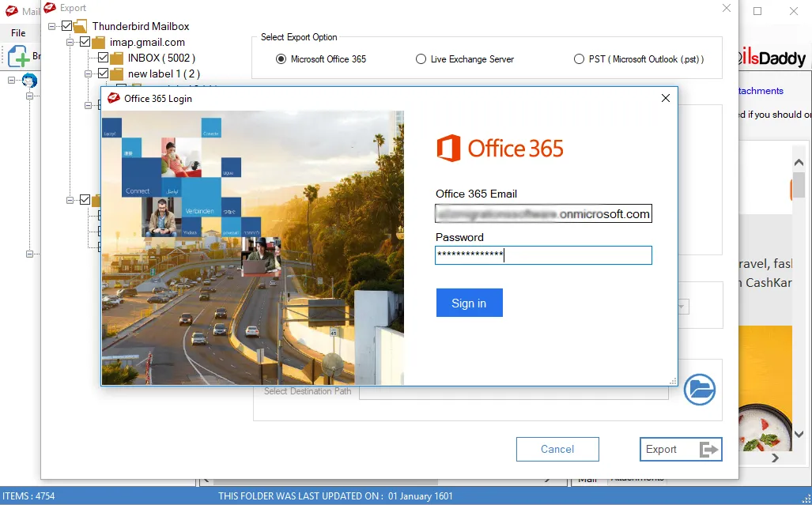Open the File menu in main window

click(x=18, y=32)
